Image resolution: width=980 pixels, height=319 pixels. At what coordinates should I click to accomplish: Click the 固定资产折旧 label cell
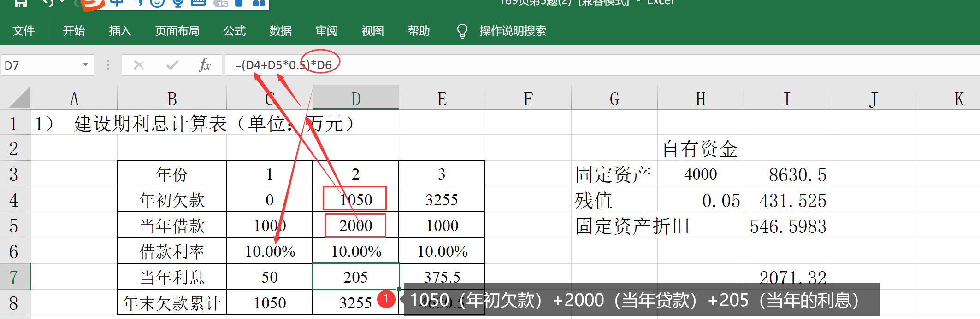[632, 226]
